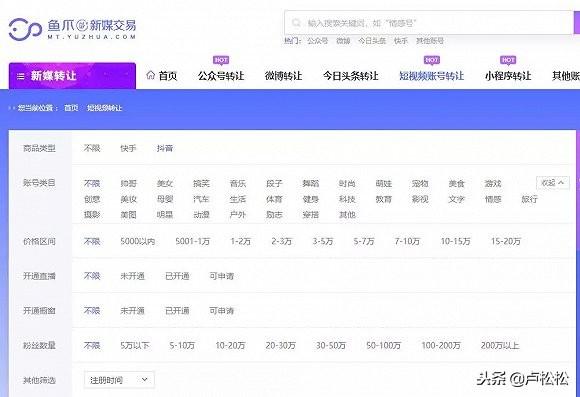
Task: Choose the 舞蹈 account category
Action: tap(310, 184)
